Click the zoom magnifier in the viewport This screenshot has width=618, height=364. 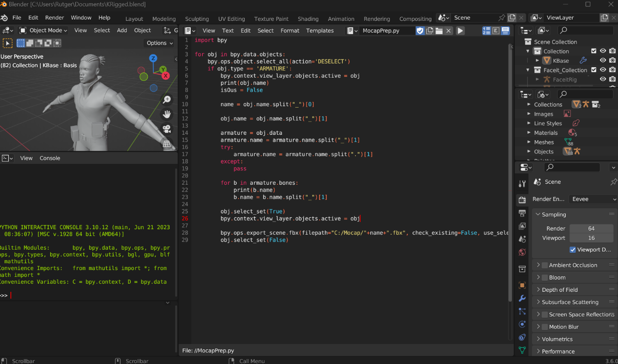point(167,100)
